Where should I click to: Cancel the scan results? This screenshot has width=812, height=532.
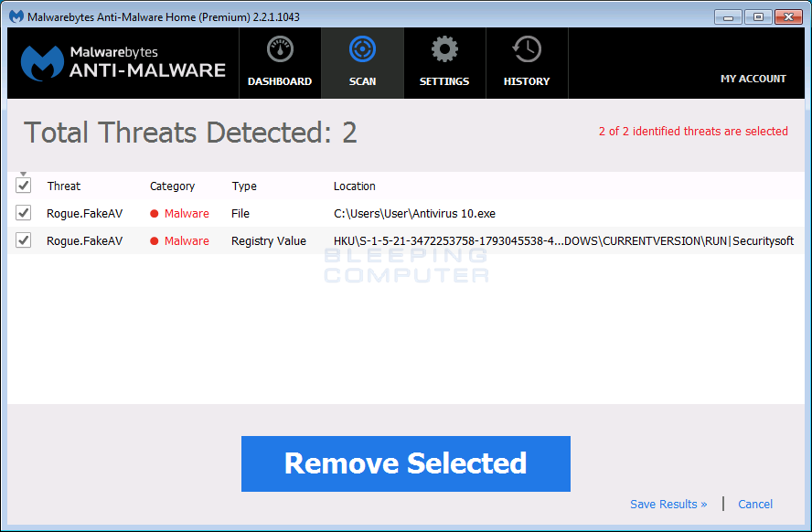pos(755,504)
